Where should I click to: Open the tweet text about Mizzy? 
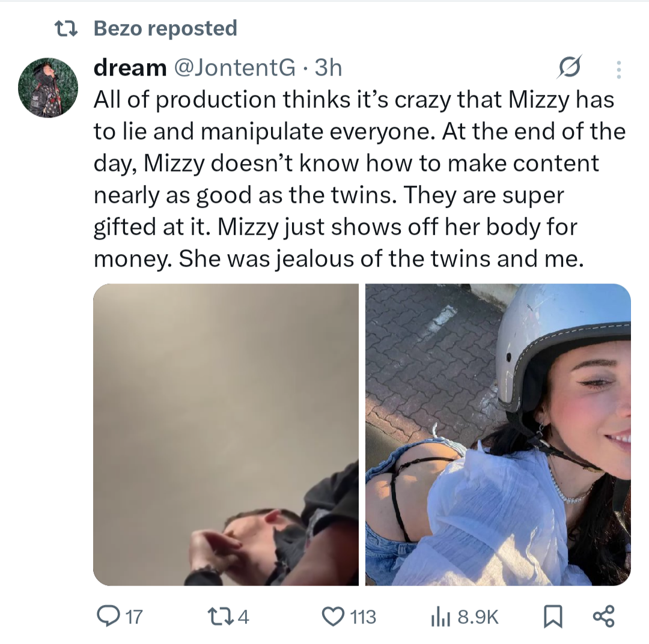pyautogui.click(x=359, y=179)
